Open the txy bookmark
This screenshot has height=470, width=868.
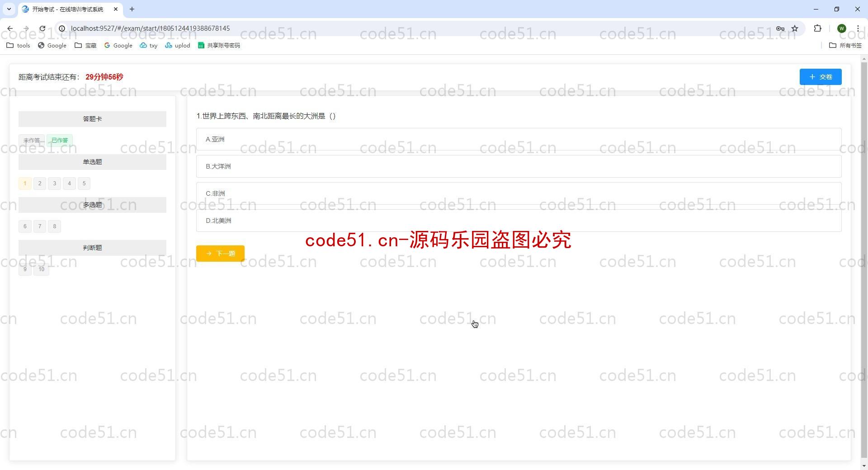point(149,46)
